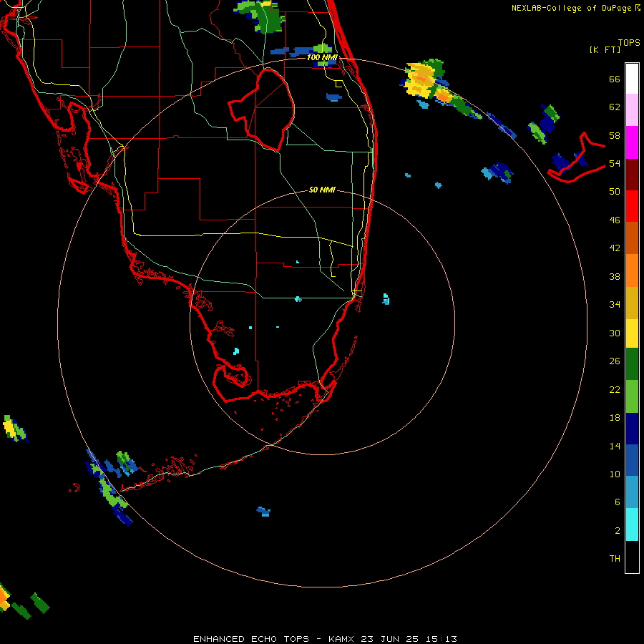
Task: Click the medium blue legend swatch
Action: [x=632, y=460]
